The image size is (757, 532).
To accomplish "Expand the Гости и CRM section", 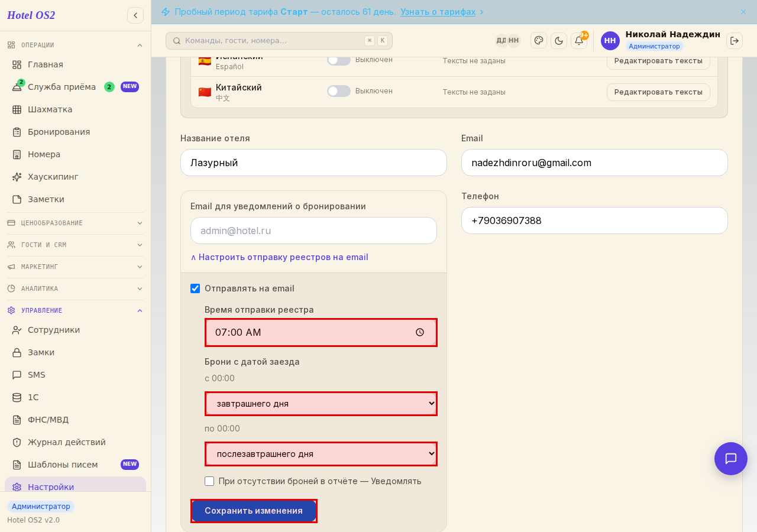I will (75, 245).
